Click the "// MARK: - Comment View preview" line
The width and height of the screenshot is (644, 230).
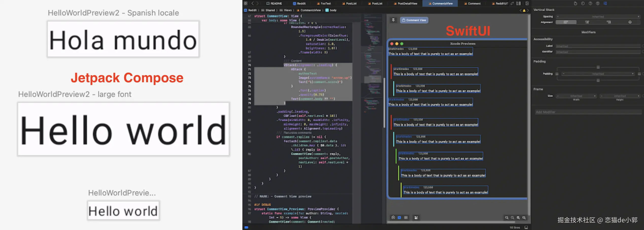(x=283, y=196)
